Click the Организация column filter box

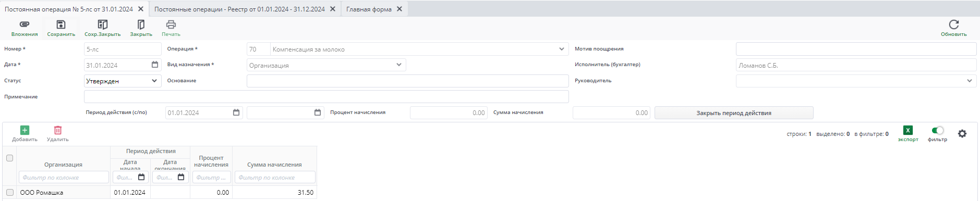(x=64, y=177)
